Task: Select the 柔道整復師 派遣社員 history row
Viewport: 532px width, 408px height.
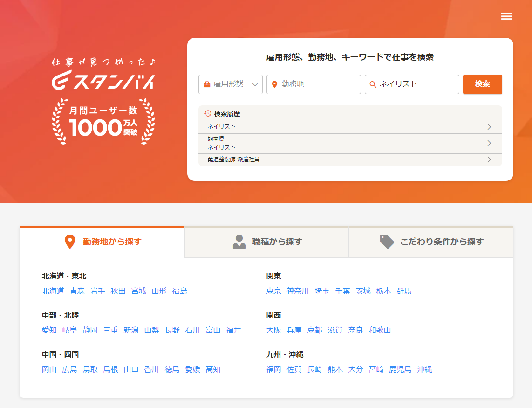Action: click(350, 159)
